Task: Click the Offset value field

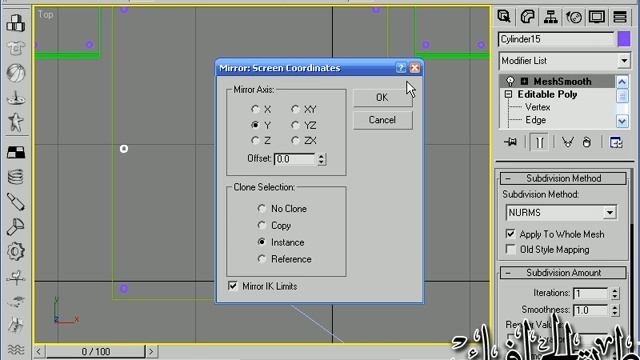Action: [x=295, y=159]
